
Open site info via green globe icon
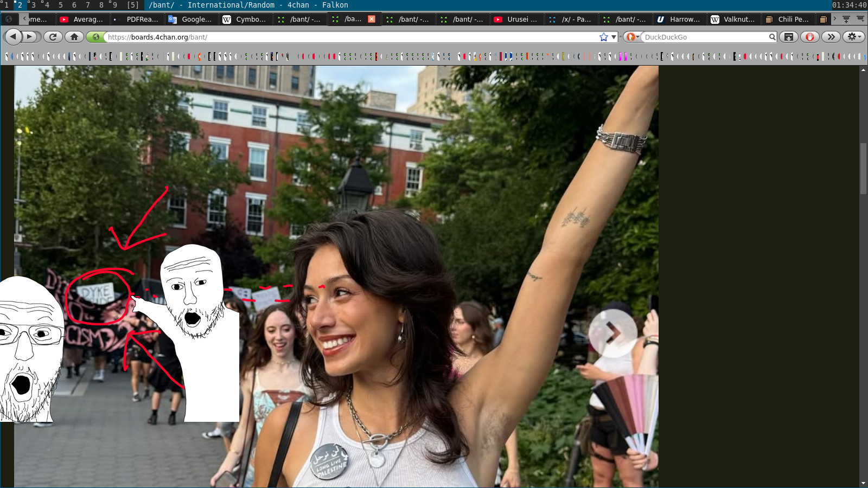(96, 37)
